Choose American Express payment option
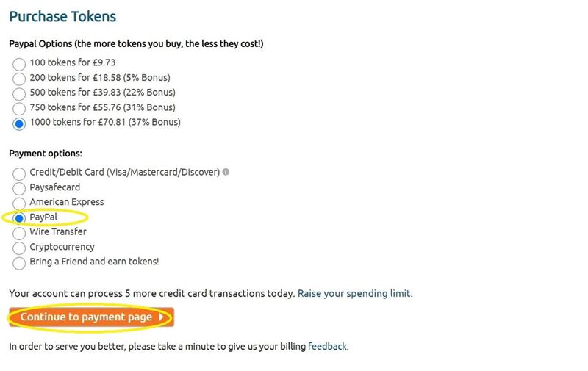This screenshot has width=588, height=371. coord(19,203)
